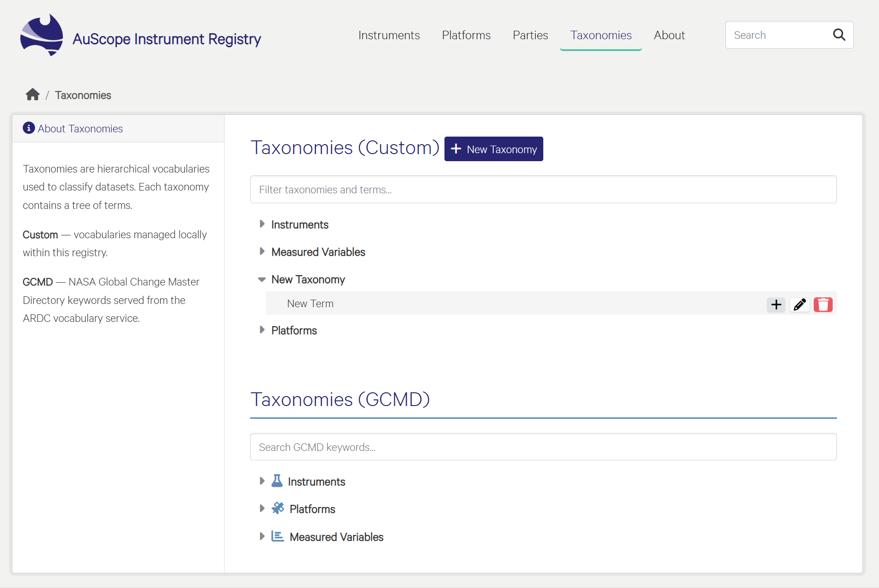Focus the Search GCMD keywords field

[543, 447]
